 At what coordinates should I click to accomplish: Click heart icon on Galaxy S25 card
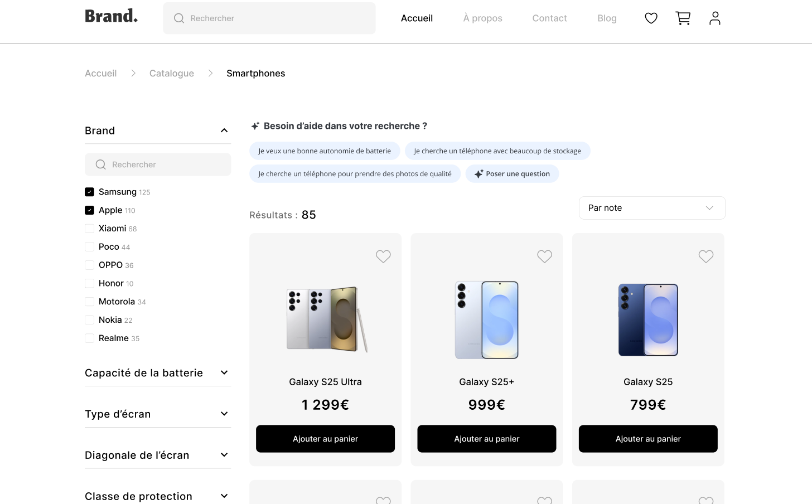[705, 256]
